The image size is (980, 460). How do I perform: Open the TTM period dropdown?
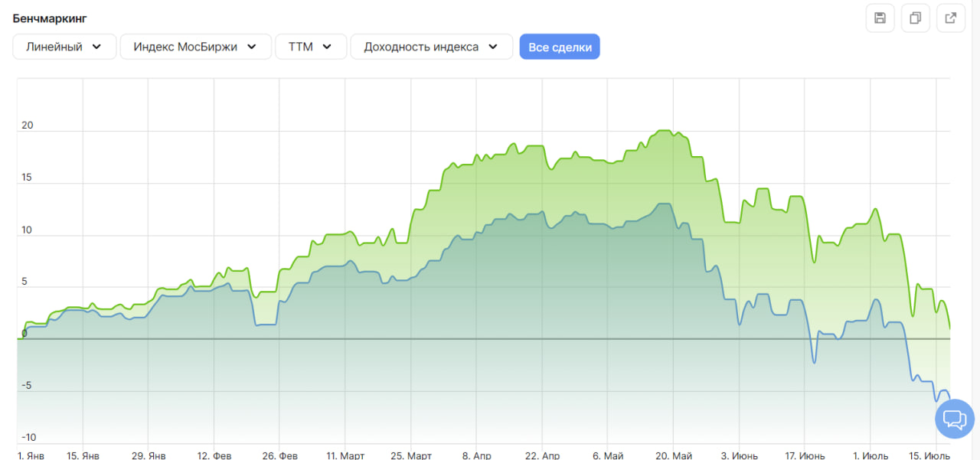point(311,47)
